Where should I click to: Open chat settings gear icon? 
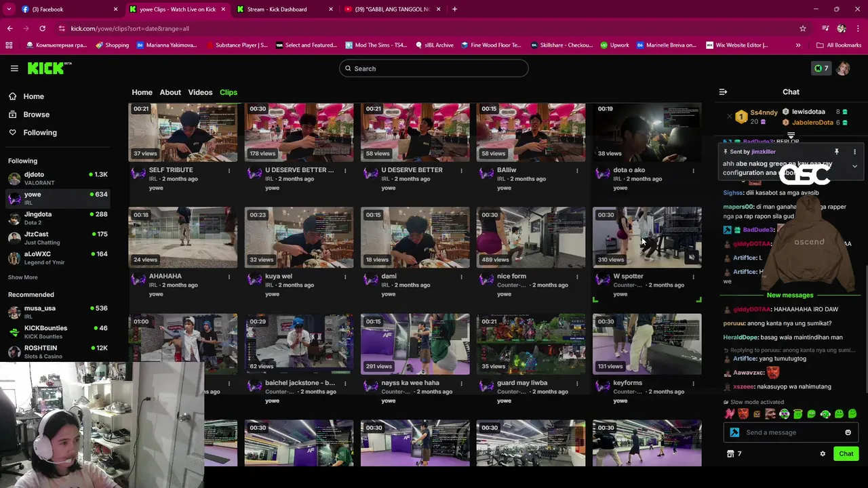point(823,454)
